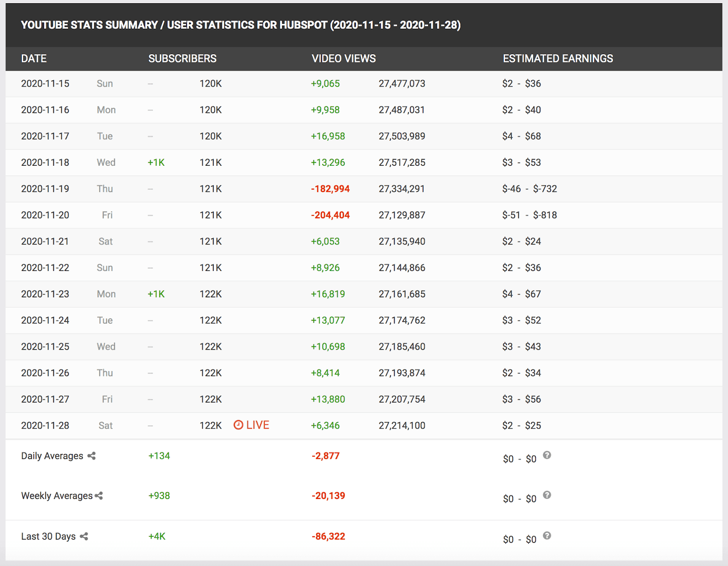Click the +9,958 views change value

325,110
